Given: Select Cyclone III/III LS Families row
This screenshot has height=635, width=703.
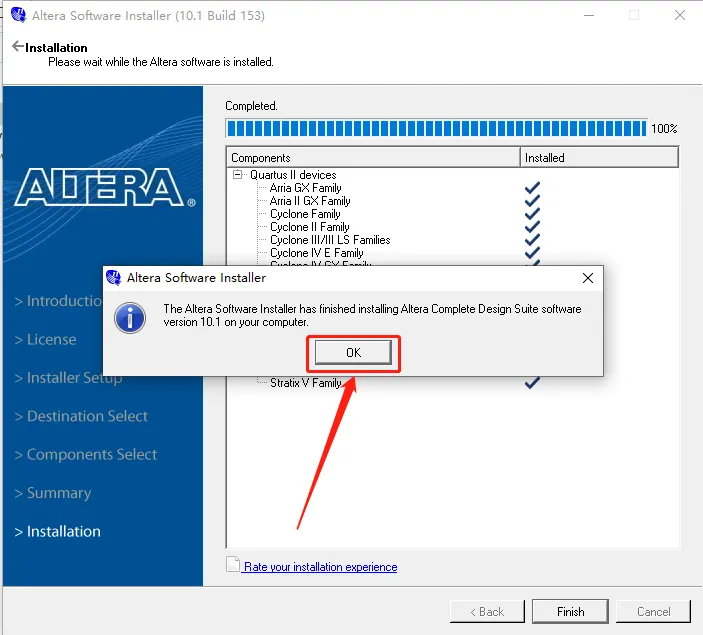Looking at the screenshot, I should pyautogui.click(x=330, y=240).
